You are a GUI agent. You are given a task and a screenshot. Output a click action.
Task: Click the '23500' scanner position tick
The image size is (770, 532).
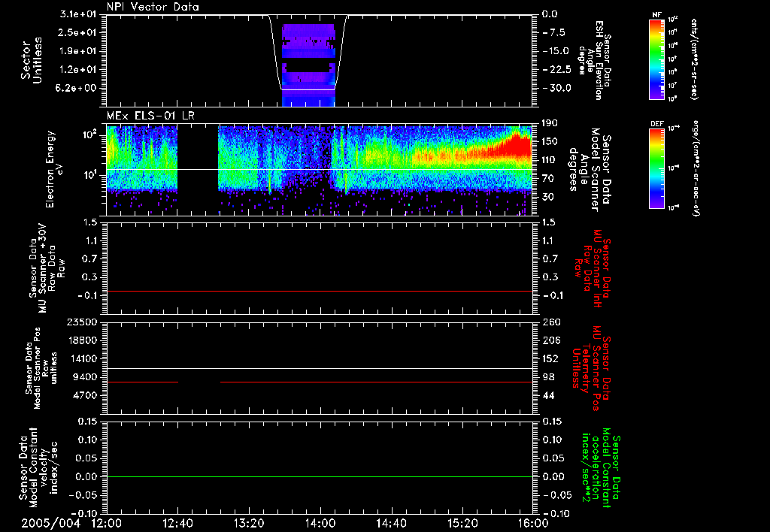click(82, 322)
